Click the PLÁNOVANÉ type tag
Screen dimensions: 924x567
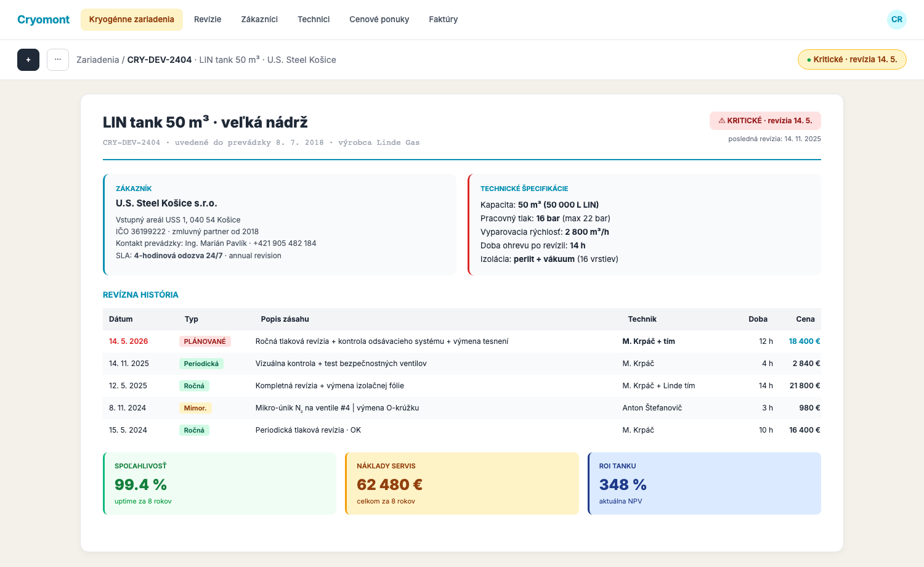pos(205,341)
